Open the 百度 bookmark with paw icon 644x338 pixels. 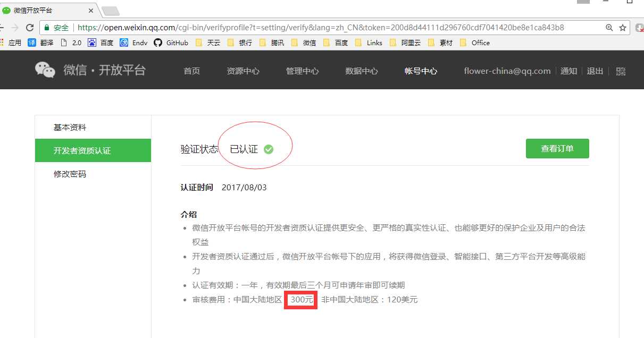(101, 43)
